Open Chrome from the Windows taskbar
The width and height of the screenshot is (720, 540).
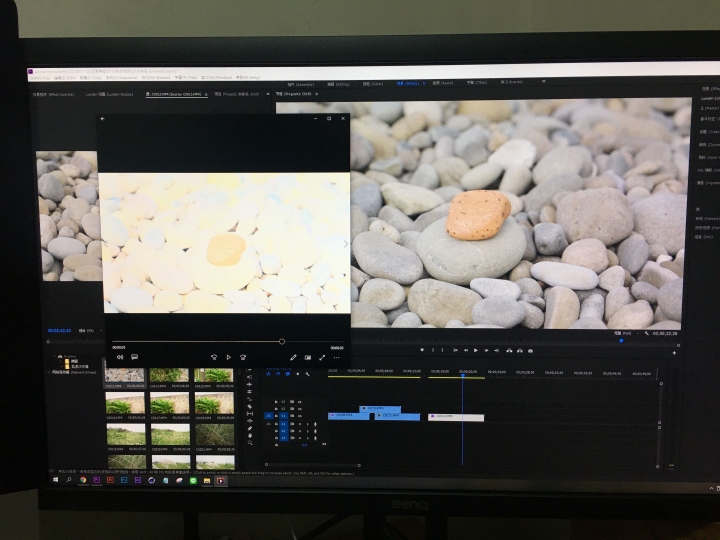click(x=83, y=480)
